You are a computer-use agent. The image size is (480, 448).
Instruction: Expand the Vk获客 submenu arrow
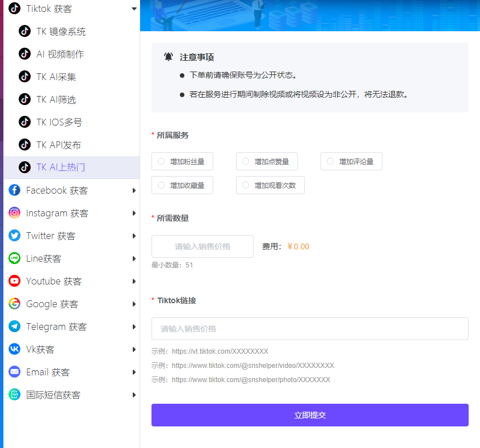pyautogui.click(x=134, y=349)
